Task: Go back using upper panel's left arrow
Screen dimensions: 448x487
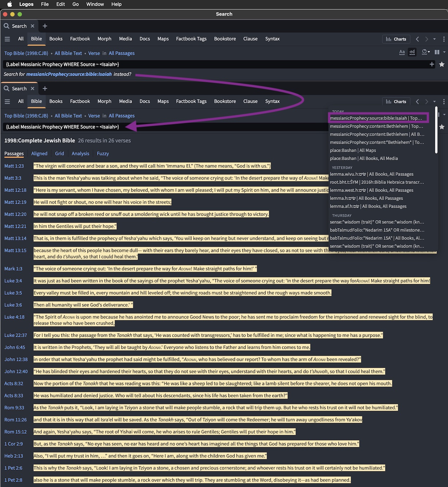Action: 417,39
